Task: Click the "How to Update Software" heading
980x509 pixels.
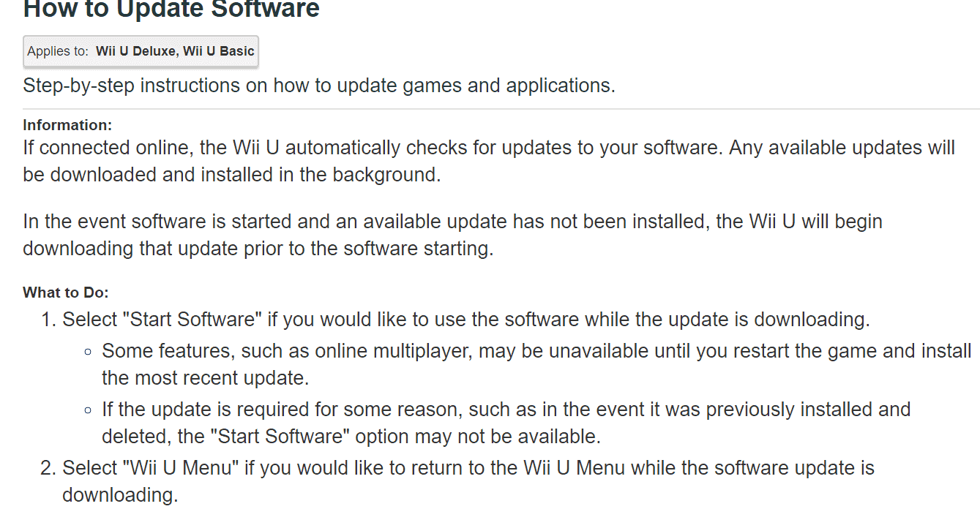Action: [171, 9]
